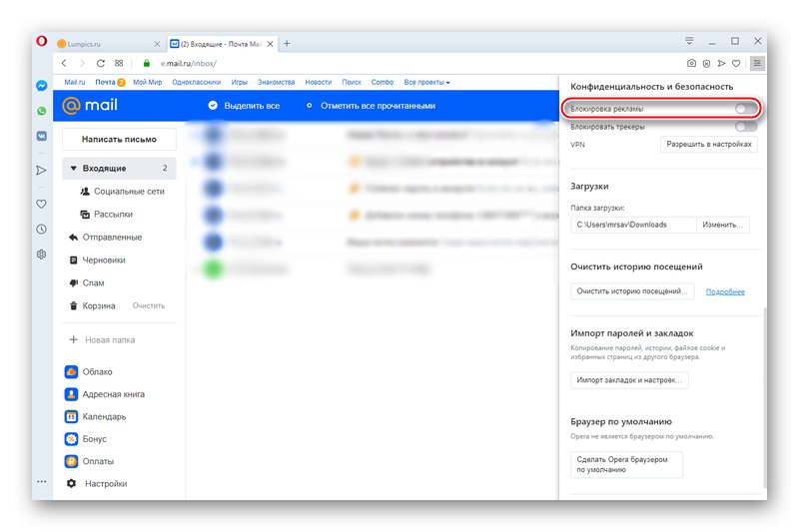Open Одноклассники in top navigation
Image resolution: width=799 pixels, height=532 pixels.
pos(196,82)
